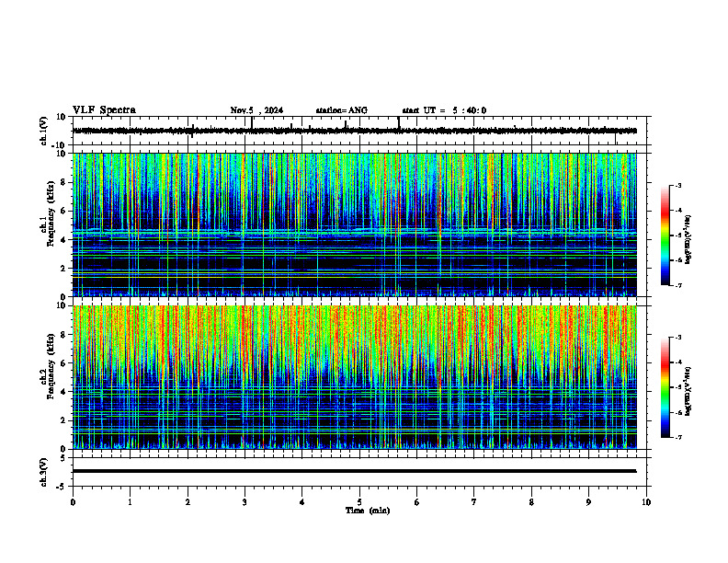Click the "Time (min)" axis title
This screenshot has height=563, width=728.
(x=368, y=511)
